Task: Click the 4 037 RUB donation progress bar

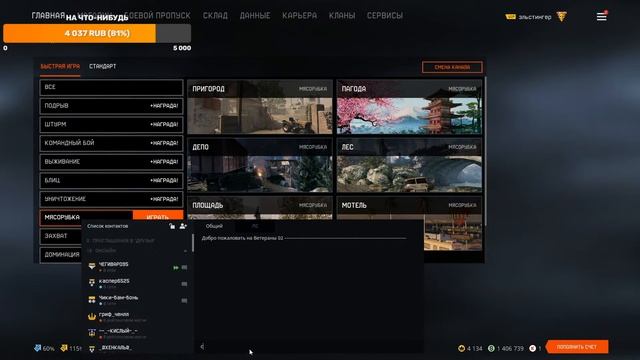Action: coord(97,33)
